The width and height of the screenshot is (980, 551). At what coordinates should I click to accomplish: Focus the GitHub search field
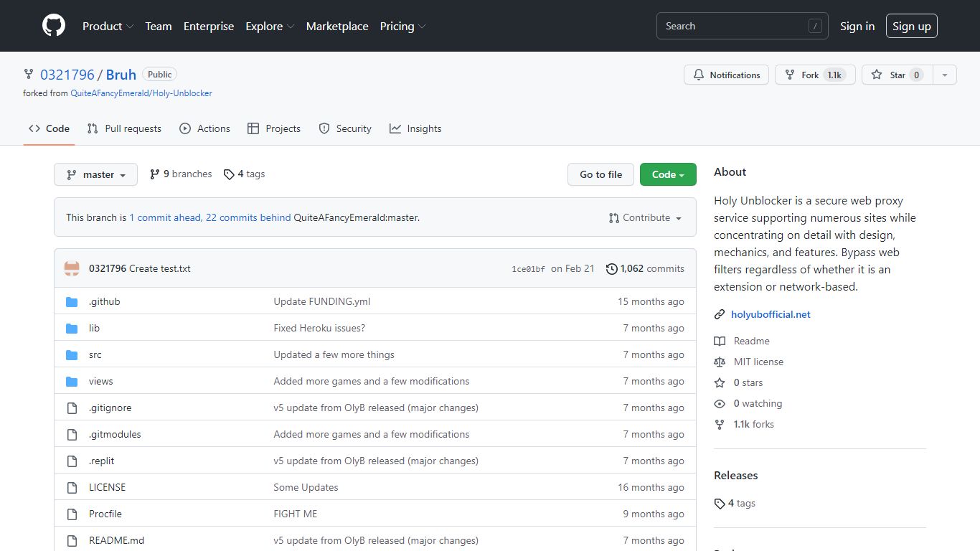click(743, 26)
